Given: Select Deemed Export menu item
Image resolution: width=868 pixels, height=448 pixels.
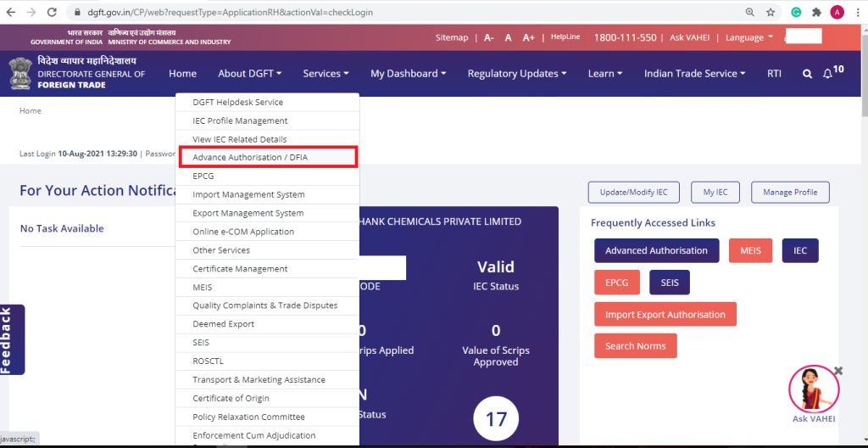Looking at the screenshot, I should pyautogui.click(x=267, y=324).
